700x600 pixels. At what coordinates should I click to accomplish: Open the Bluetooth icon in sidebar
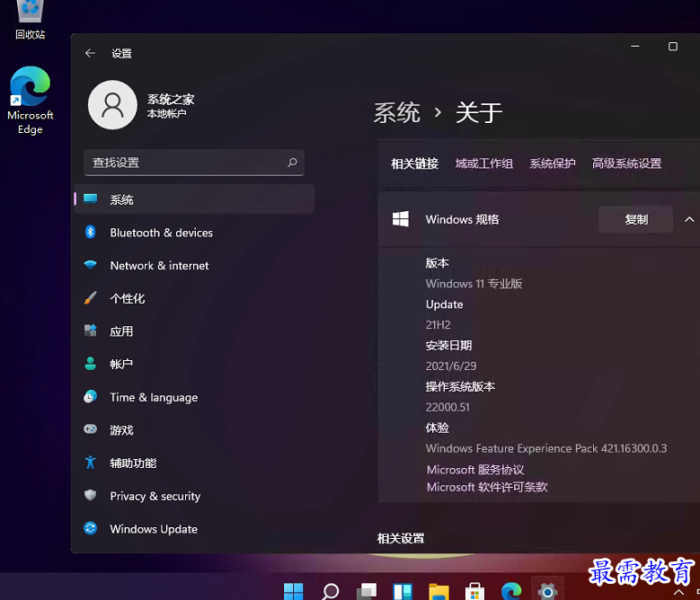coord(90,232)
